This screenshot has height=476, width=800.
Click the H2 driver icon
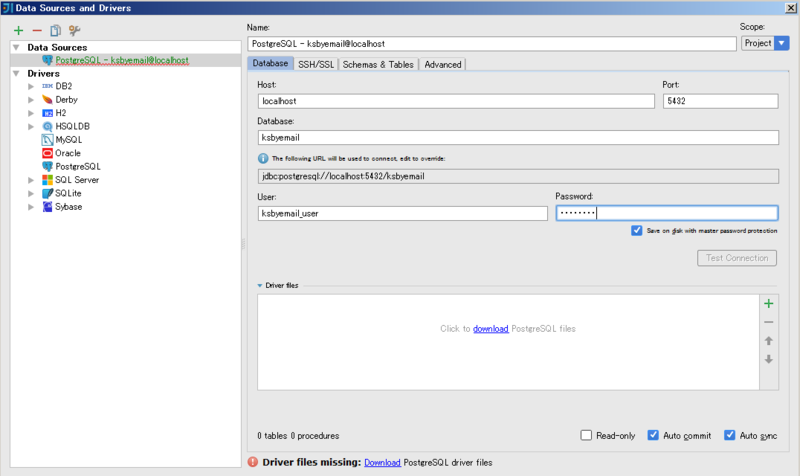point(47,113)
